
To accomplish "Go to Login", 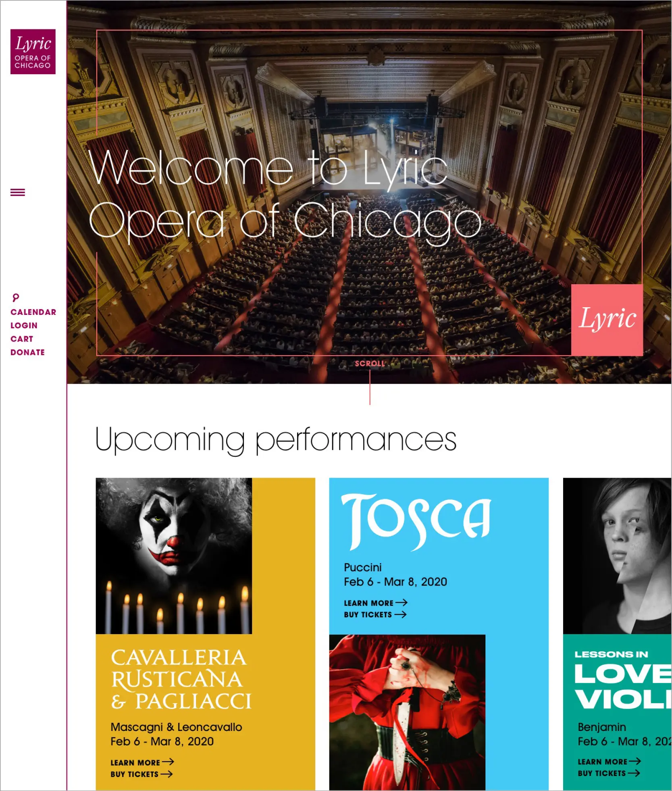I will click(x=24, y=325).
